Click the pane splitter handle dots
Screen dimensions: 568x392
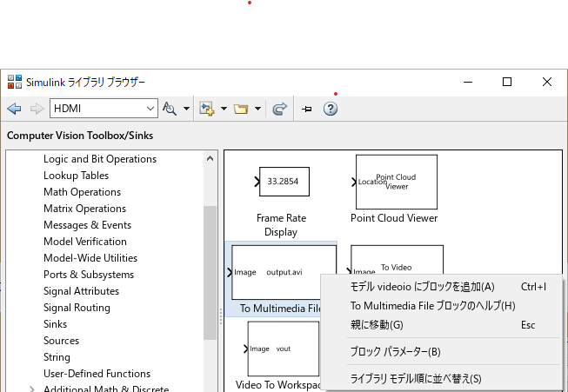[221, 316]
